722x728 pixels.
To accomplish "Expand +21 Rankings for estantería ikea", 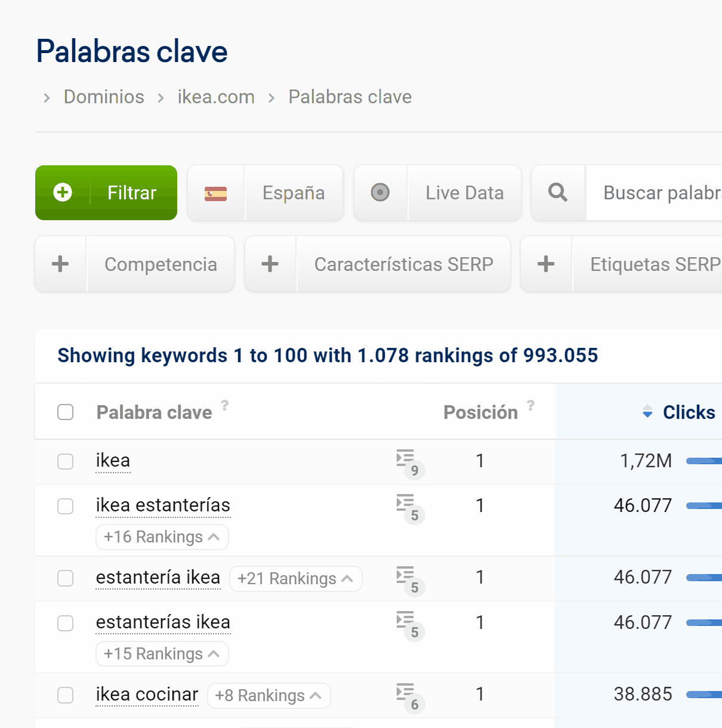I will click(295, 579).
